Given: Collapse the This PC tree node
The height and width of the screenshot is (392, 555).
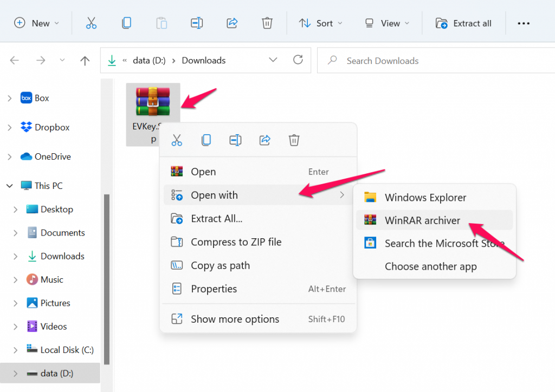Looking at the screenshot, I should click(x=10, y=186).
